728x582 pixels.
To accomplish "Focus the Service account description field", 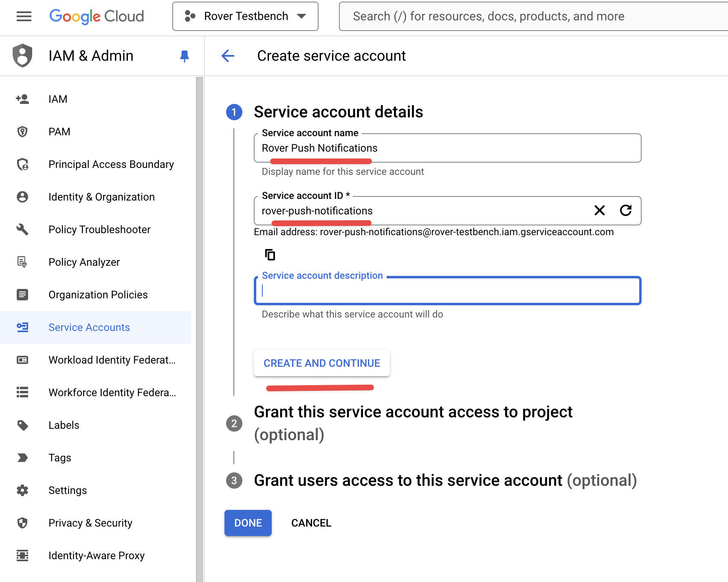I will pyautogui.click(x=447, y=291).
